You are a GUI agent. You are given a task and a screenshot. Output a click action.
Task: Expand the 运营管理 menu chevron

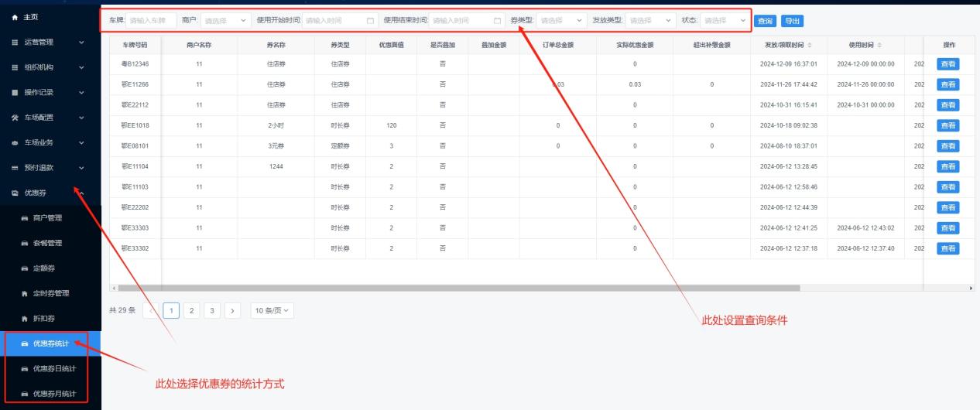coord(82,43)
